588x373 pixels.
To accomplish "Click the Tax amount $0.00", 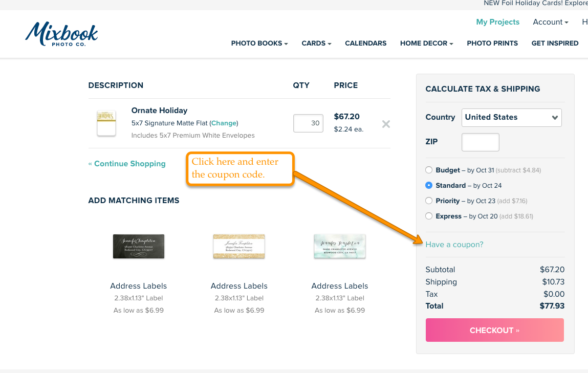I will click(x=554, y=294).
